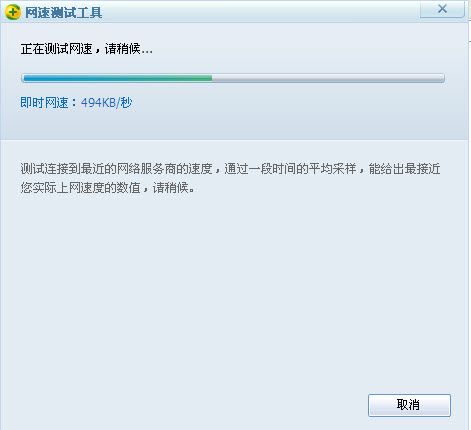Click the right end of the progress track

click(440, 78)
